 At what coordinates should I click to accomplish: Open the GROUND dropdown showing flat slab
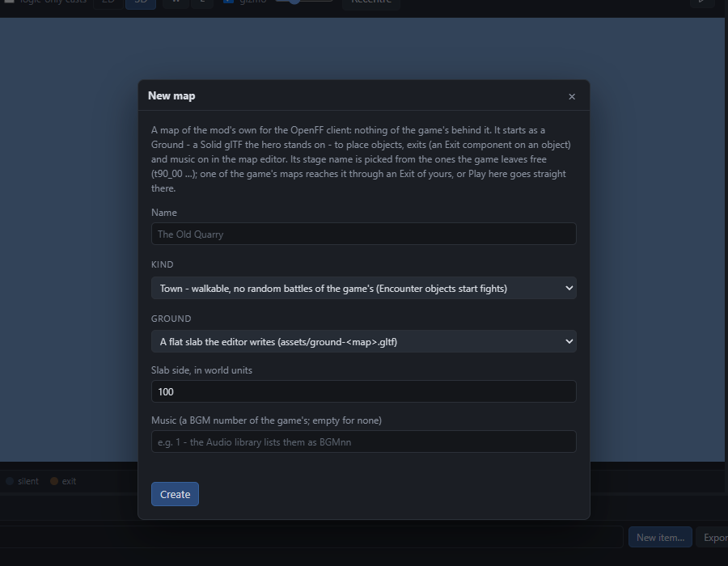pos(363,341)
